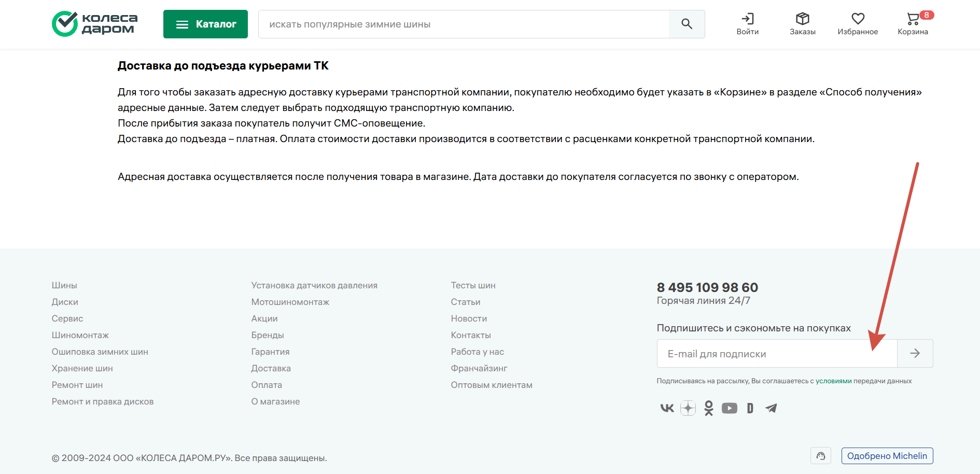Open the Франчайзинг footer link
Viewport: 980px width, 474px height.
point(479,368)
